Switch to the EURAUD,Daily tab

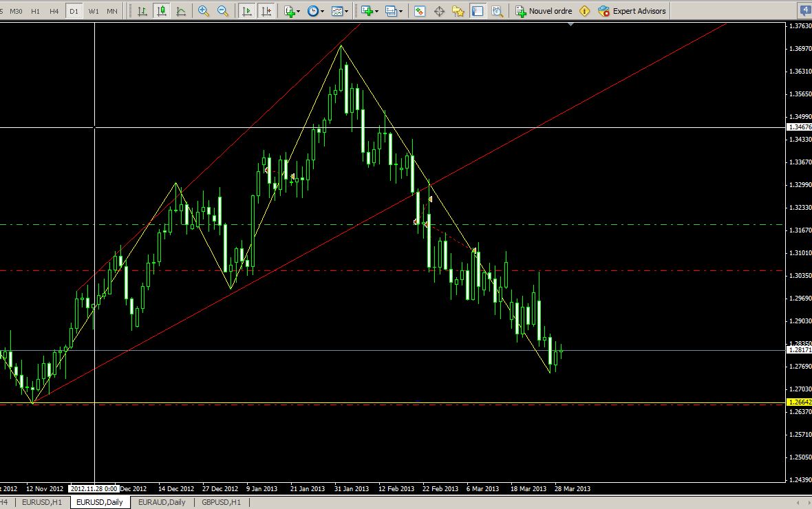click(162, 502)
